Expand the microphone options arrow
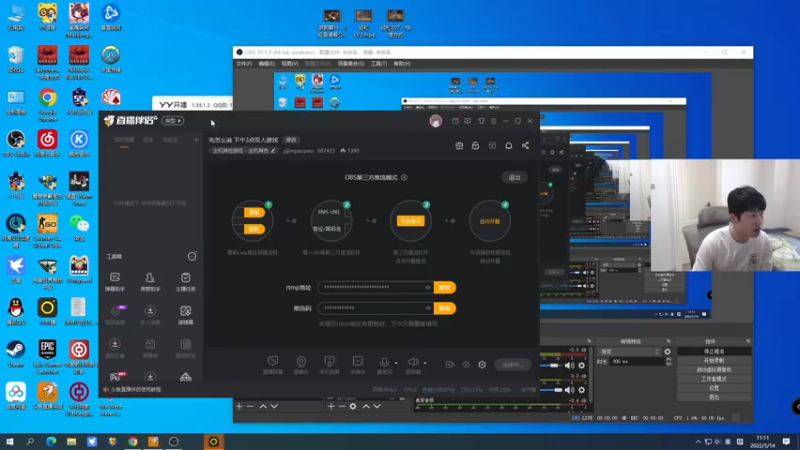Image resolution: width=800 pixels, height=450 pixels. click(396, 363)
